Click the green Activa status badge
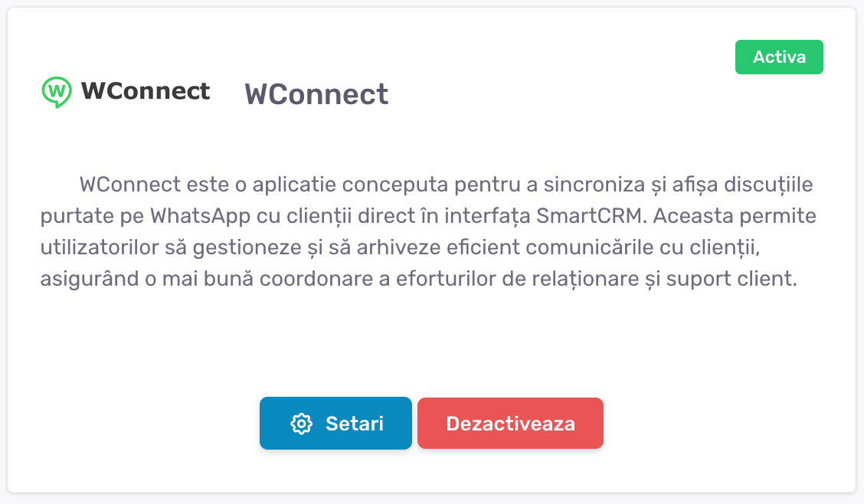864x504 pixels. (x=779, y=57)
